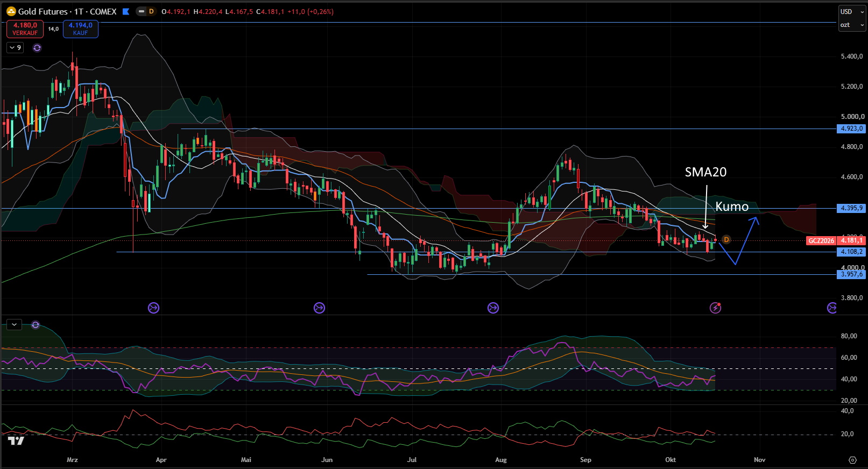The image size is (868, 469).
Task: Click the high value H4.220,4
Action: point(208,11)
